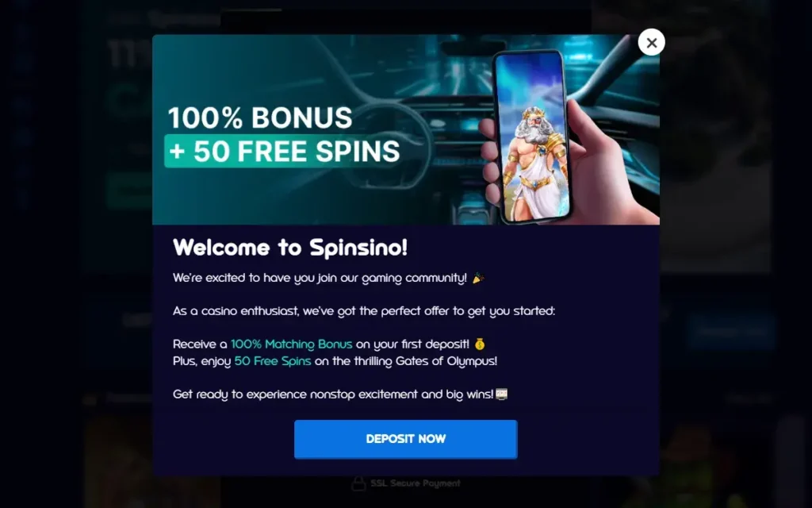This screenshot has height=508, width=812.
Task: Select the 50 Free Spins highlighted text
Action: (x=273, y=361)
